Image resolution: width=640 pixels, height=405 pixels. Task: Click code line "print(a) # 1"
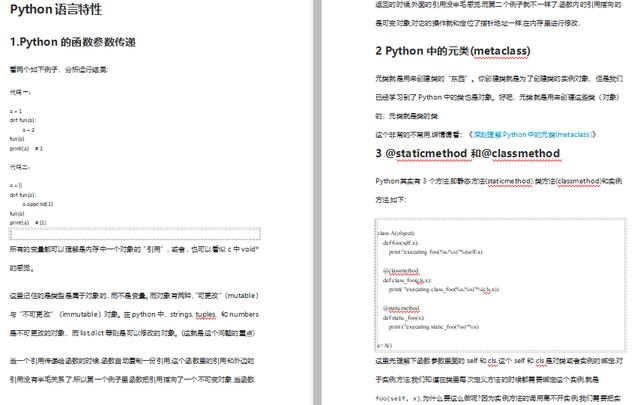[26, 149]
